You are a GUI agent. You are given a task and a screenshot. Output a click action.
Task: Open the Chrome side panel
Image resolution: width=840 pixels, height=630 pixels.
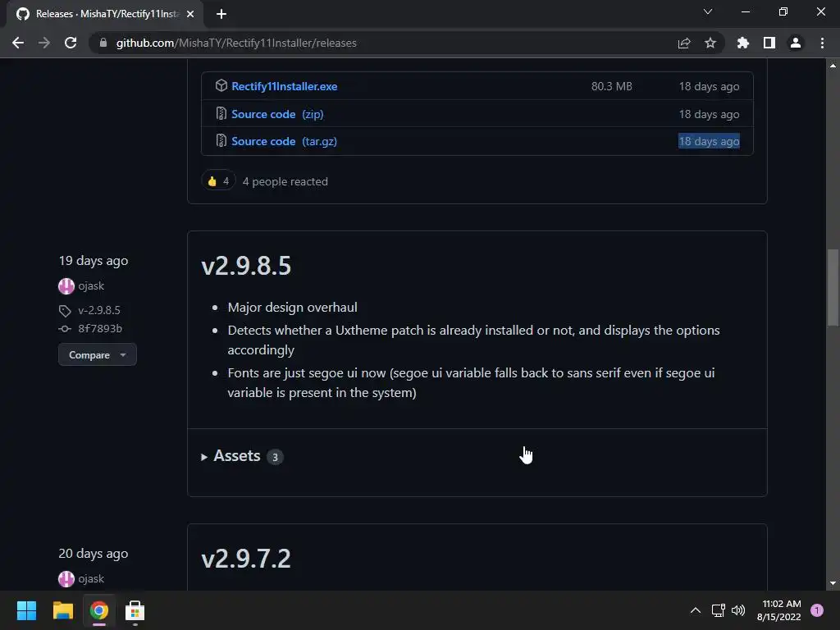coord(769,43)
